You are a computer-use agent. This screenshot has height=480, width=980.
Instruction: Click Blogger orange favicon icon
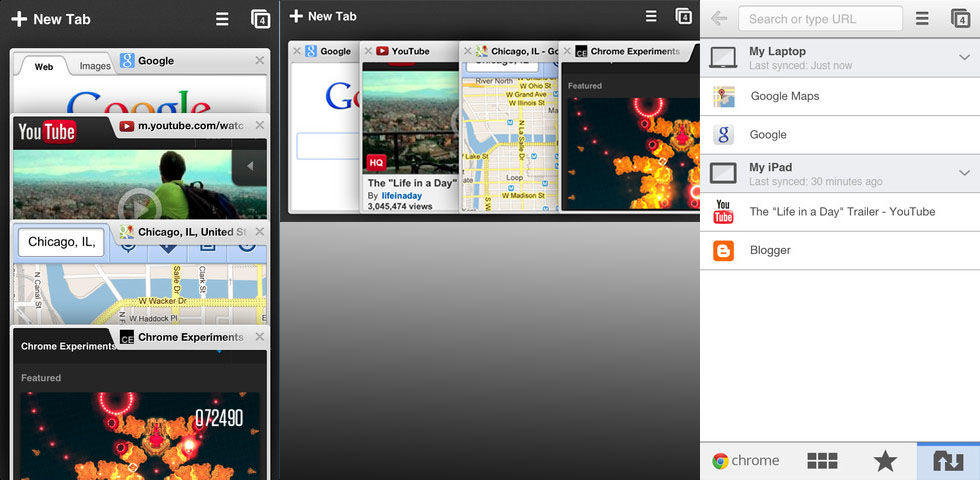[x=724, y=251]
